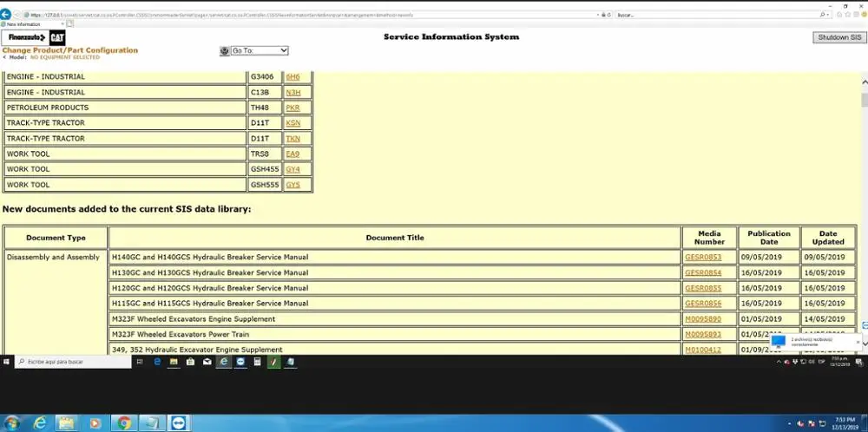Screen dimensions: 868x432
Task: Show hidden tray icons on inner taskbar
Action: 779,362
